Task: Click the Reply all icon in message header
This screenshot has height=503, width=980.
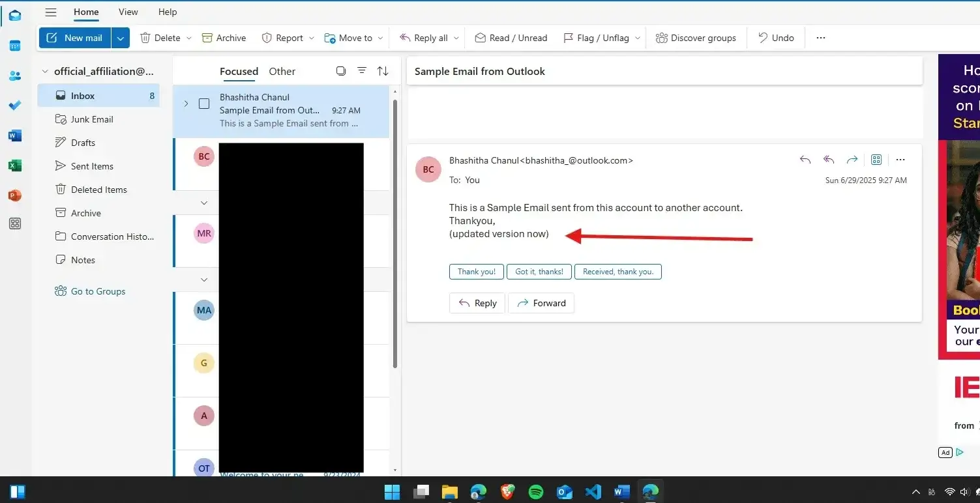Action: pyautogui.click(x=829, y=160)
